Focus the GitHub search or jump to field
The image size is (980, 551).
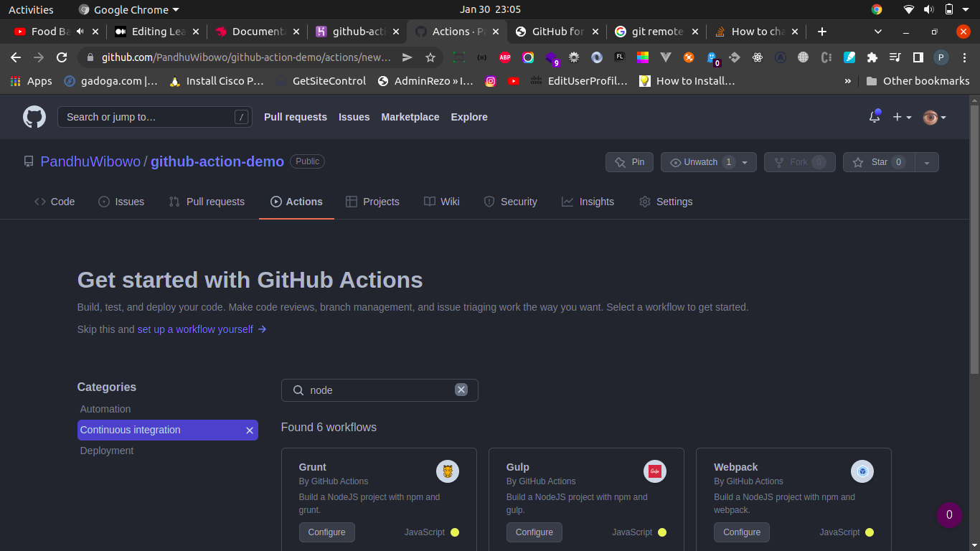point(155,117)
